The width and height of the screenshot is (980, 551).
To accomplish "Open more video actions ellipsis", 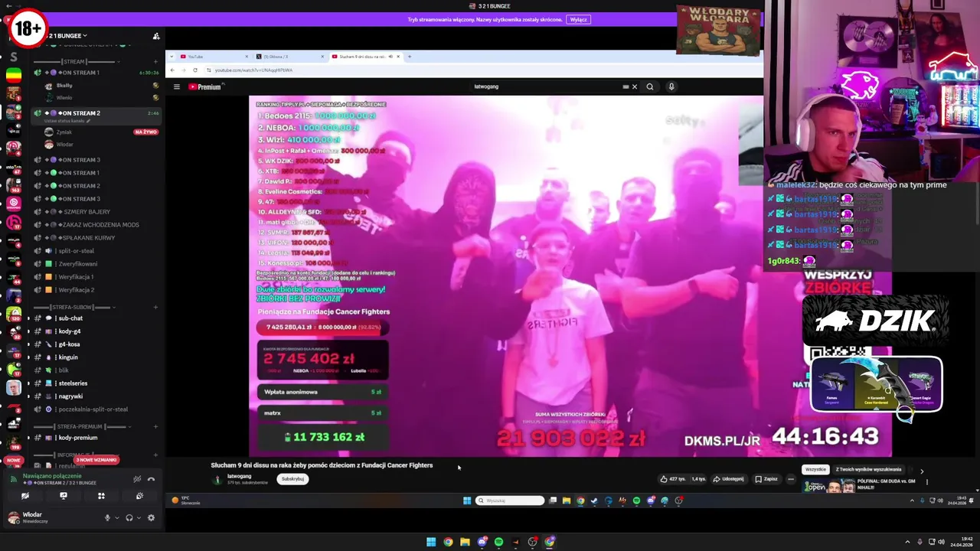I will 791,479.
